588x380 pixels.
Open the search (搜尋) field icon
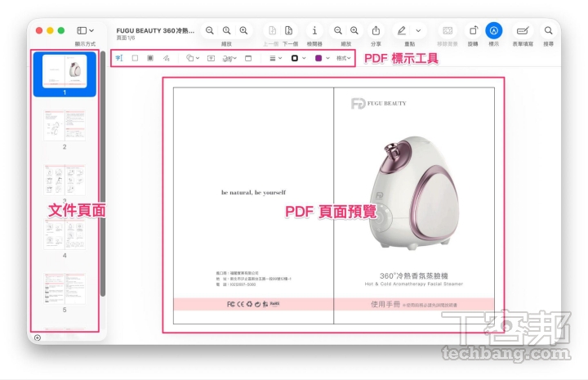(548, 31)
